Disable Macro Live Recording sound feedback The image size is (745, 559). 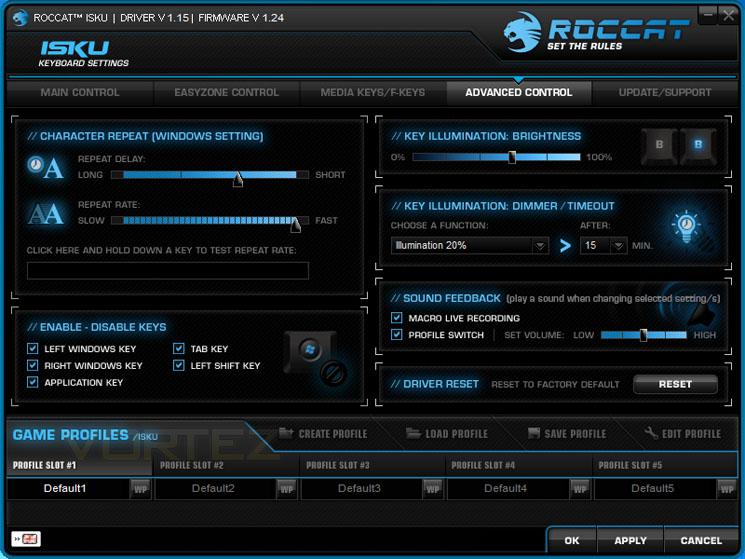coord(397,317)
